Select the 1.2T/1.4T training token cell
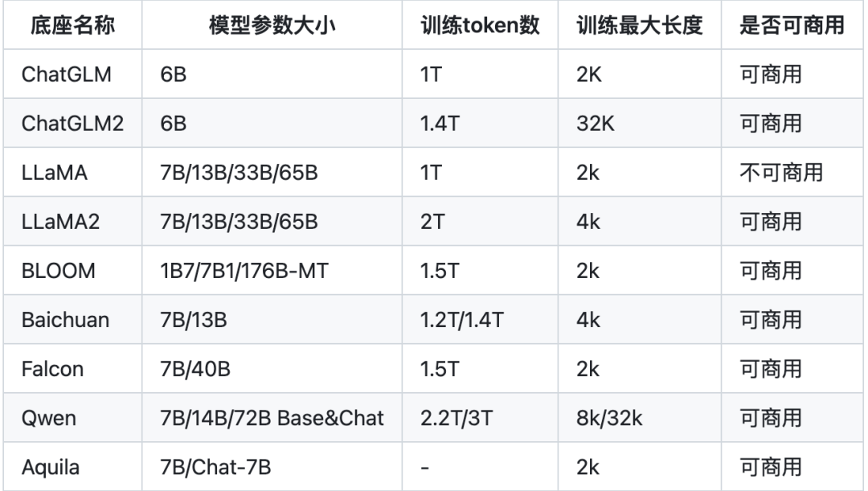The image size is (868, 491). pos(462,320)
